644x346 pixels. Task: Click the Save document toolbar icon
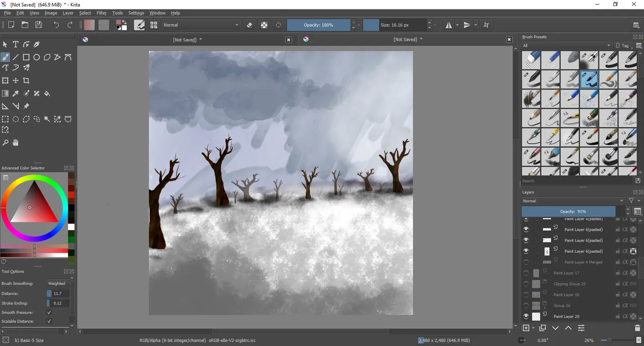pos(38,25)
